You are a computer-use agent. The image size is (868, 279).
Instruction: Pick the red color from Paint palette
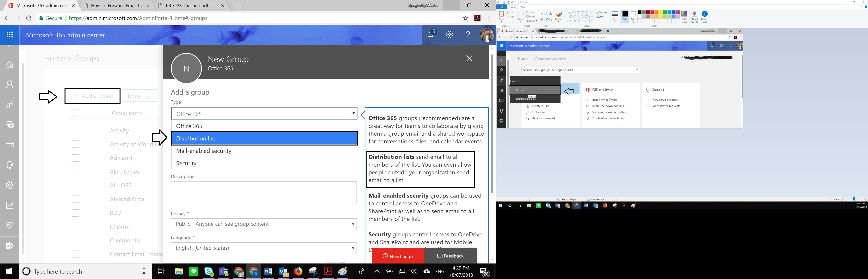pos(652,12)
